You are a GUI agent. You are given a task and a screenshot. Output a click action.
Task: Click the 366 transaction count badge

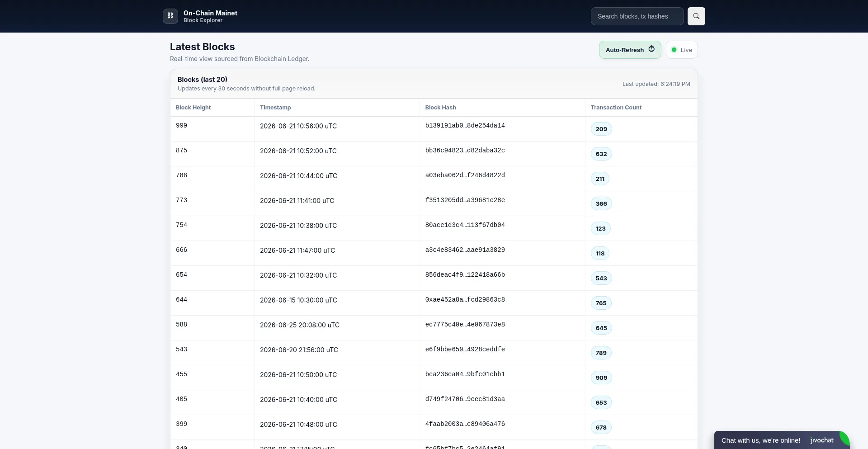pyautogui.click(x=601, y=203)
